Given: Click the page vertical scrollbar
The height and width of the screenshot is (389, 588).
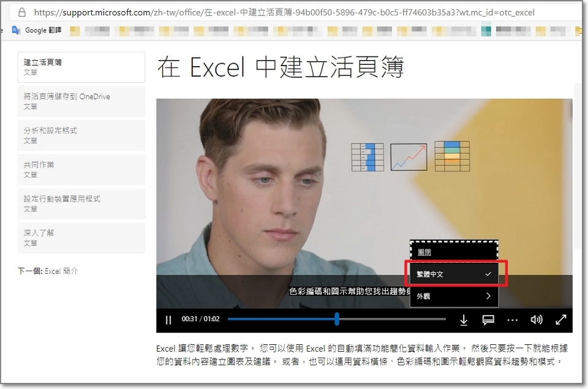Looking at the screenshot, I should click(x=577, y=165).
